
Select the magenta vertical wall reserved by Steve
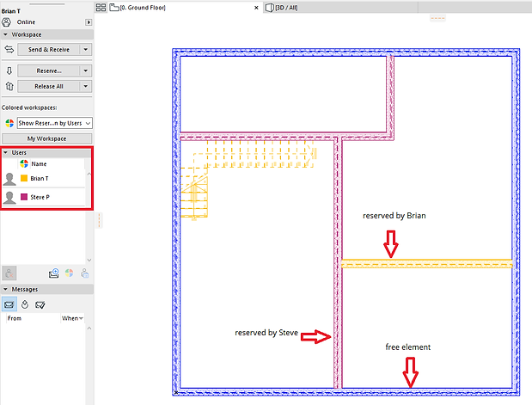[x=338, y=263]
